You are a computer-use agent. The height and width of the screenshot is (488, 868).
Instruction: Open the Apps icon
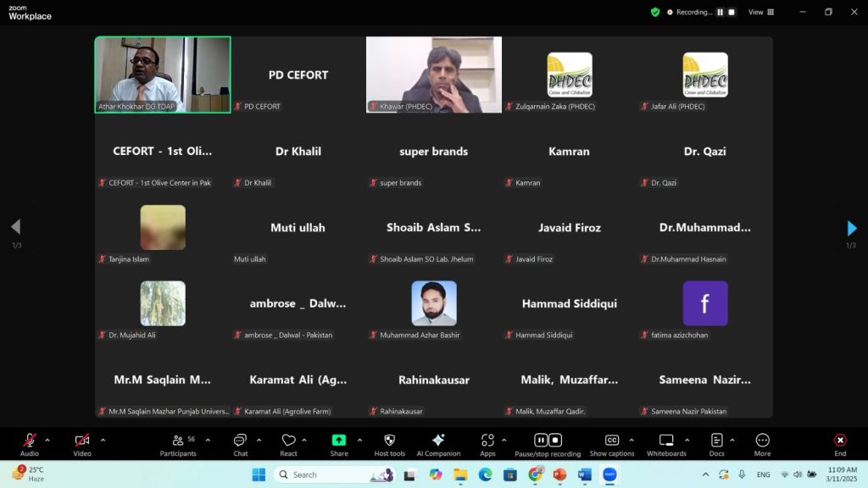click(x=487, y=441)
